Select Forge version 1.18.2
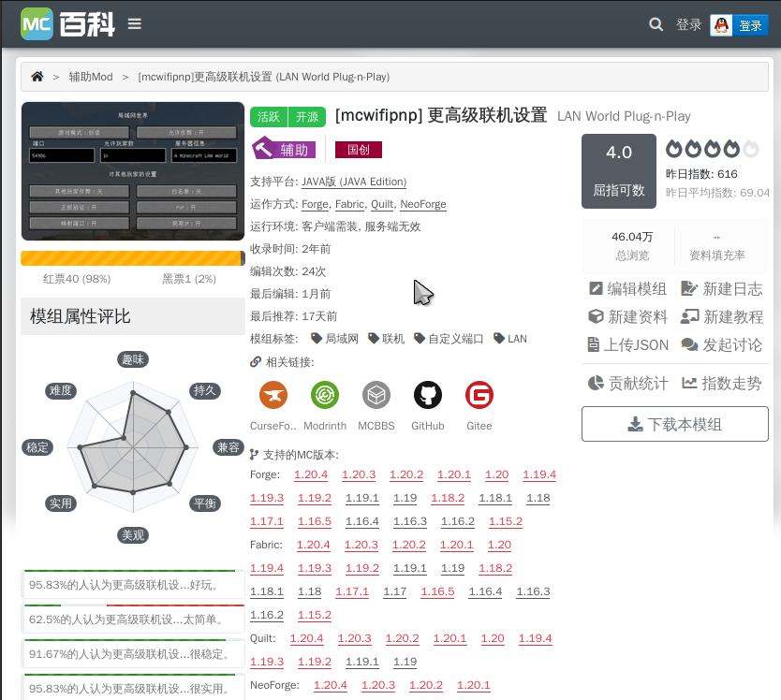781x700 pixels. tap(448, 499)
